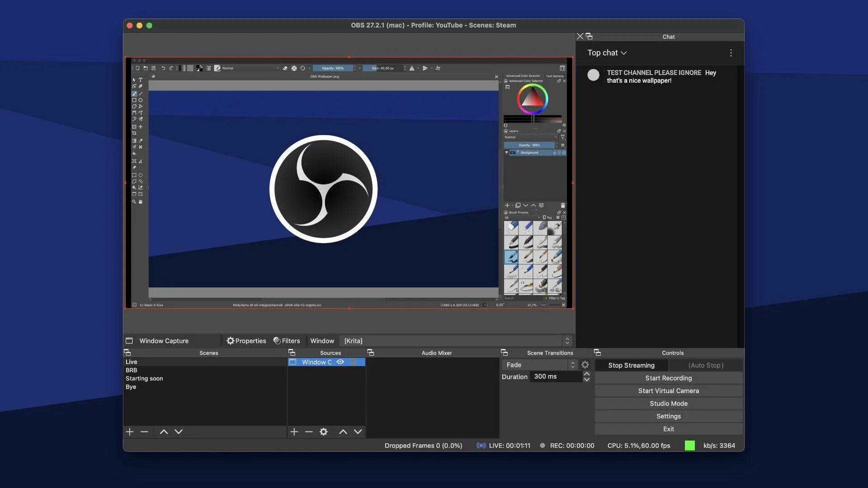Toggle visibility of Window Capture source
The height and width of the screenshot is (488, 868).
[340, 362]
